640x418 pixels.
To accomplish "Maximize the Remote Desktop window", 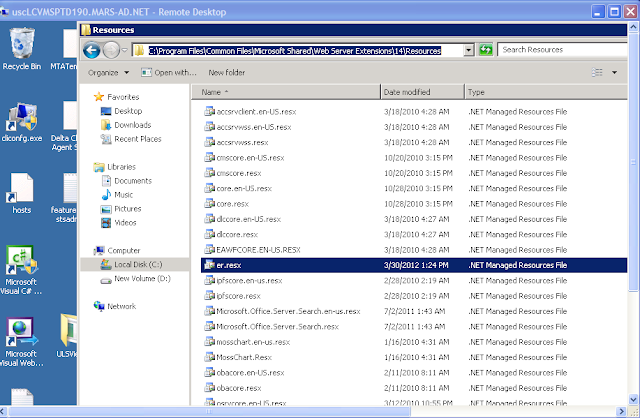I will pyautogui.click(x=614, y=11).
